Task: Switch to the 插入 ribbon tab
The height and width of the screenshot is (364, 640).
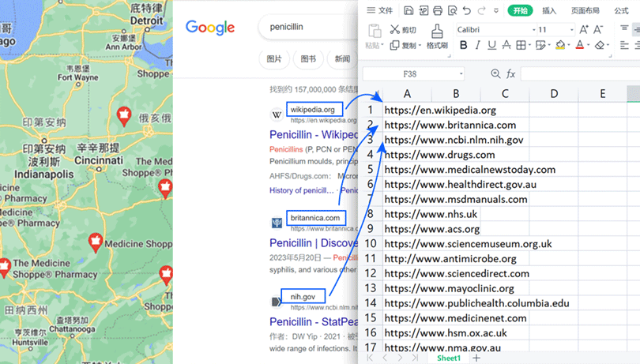Action: 548,10
